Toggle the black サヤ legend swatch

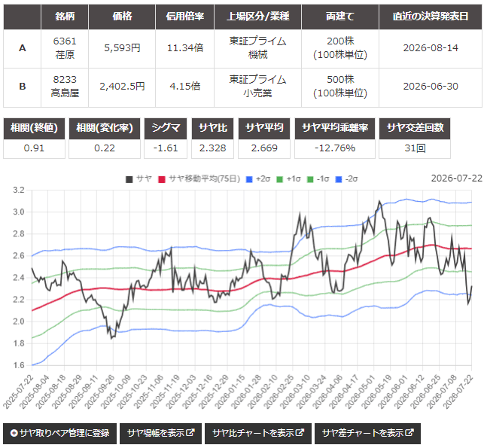[129, 179]
